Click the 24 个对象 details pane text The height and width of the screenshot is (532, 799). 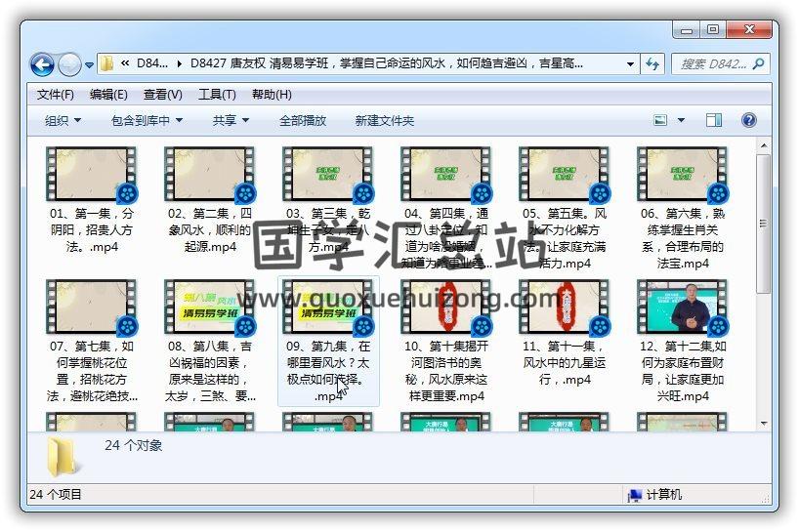point(134,445)
